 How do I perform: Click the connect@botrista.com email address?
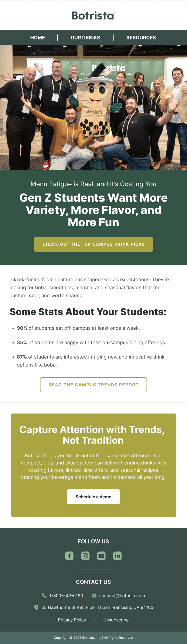click(122, 596)
